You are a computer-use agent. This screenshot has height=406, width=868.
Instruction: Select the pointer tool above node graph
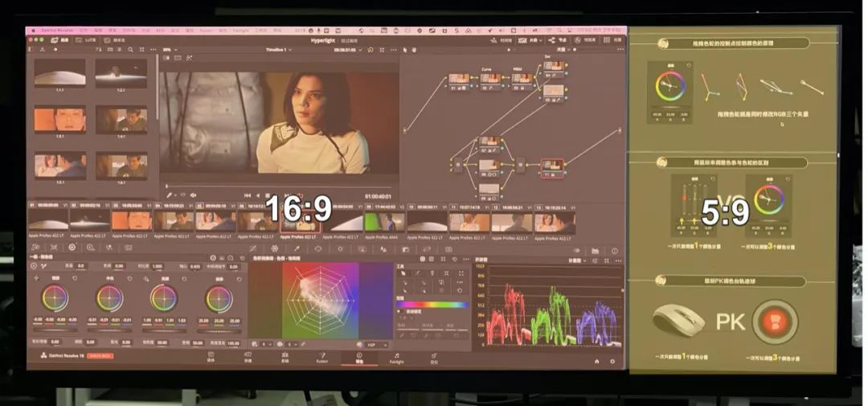pos(405,50)
